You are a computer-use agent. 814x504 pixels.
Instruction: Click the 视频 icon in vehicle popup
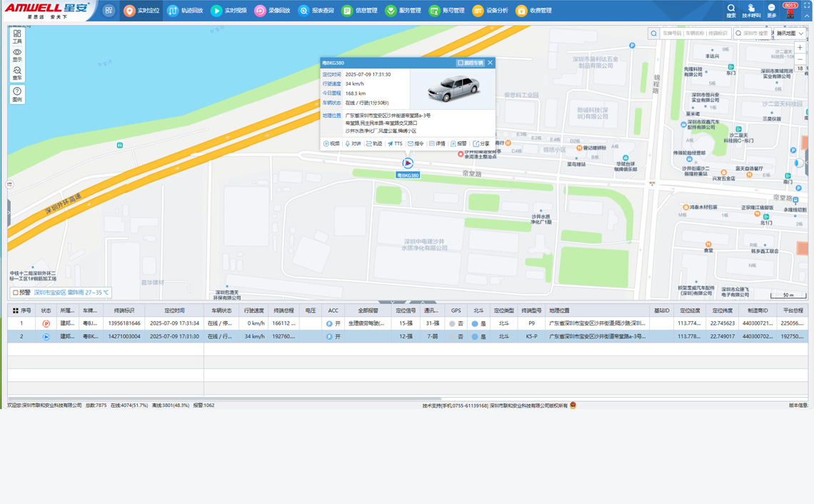(x=331, y=143)
